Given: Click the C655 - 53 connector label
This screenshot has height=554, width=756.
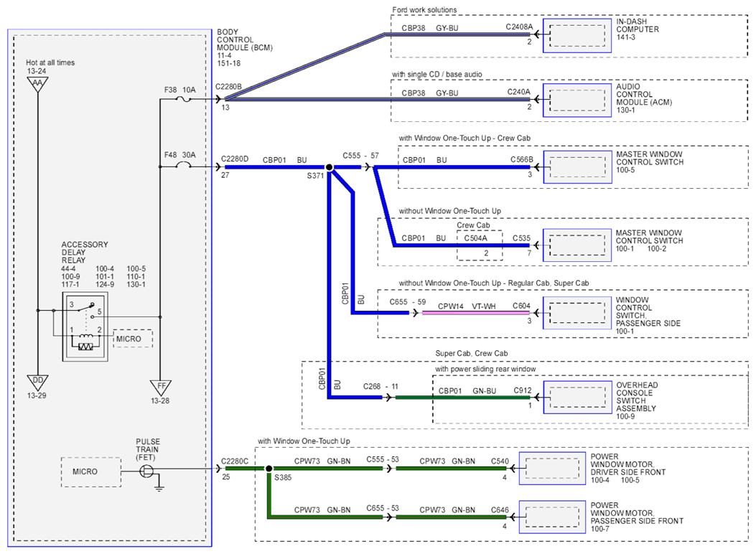Looking at the screenshot, I should coord(383,508).
